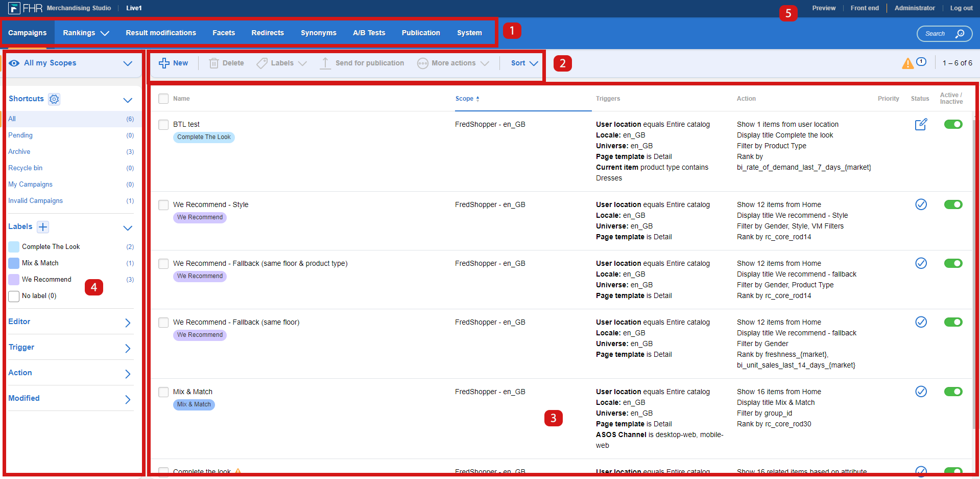
Task: Open the Facets tab
Action: [224, 33]
